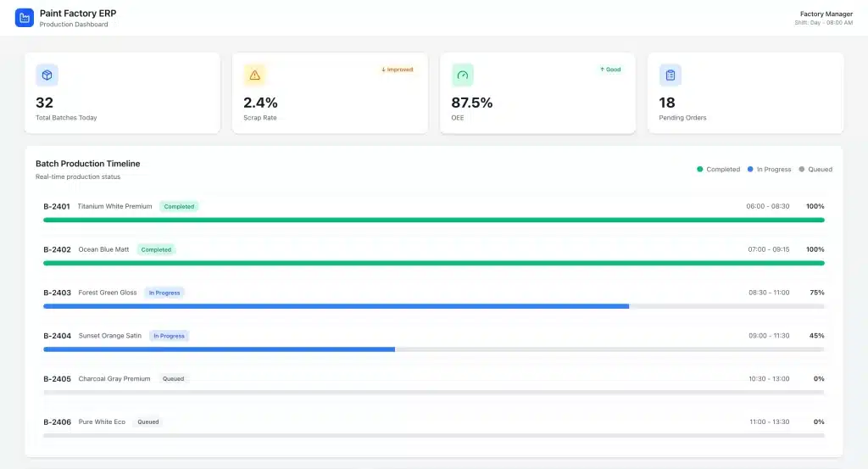Viewport: 868px width, 469px height.
Task: Click the blue In Progress legend dot
Action: 750,170
